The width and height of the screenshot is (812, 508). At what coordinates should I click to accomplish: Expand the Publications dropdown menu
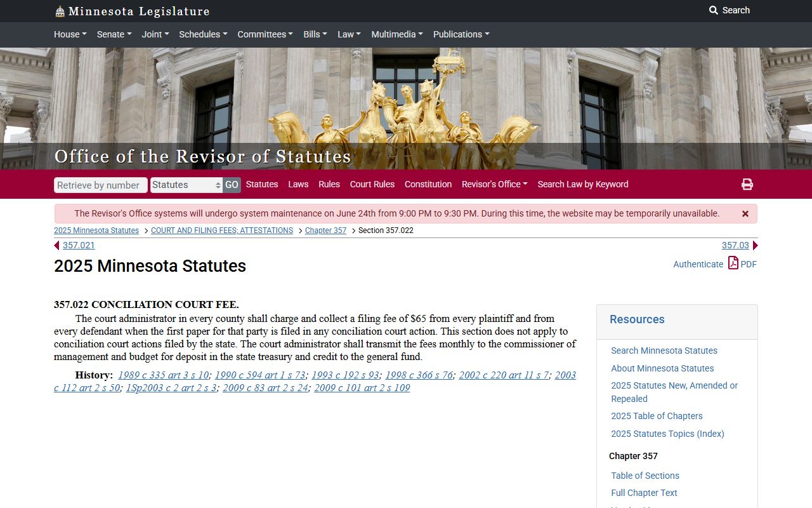[x=461, y=34]
